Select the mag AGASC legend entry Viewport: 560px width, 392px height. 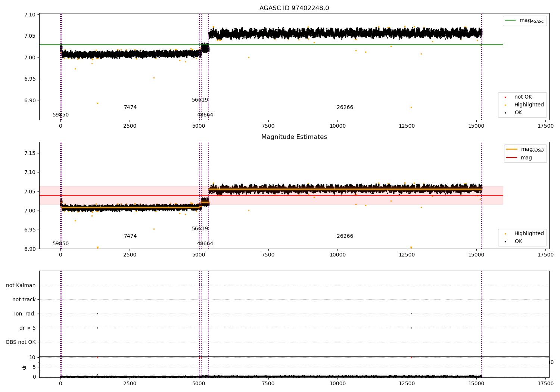(525, 21)
